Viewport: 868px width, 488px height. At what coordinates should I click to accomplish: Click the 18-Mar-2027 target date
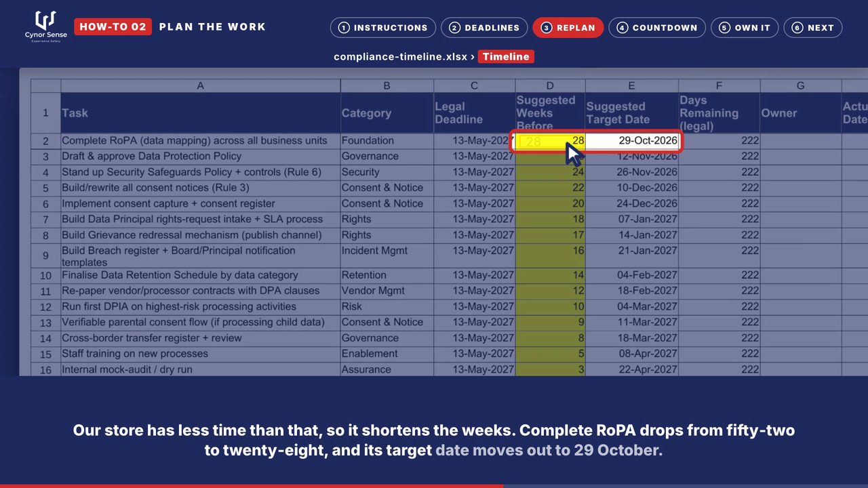pyautogui.click(x=631, y=338)
